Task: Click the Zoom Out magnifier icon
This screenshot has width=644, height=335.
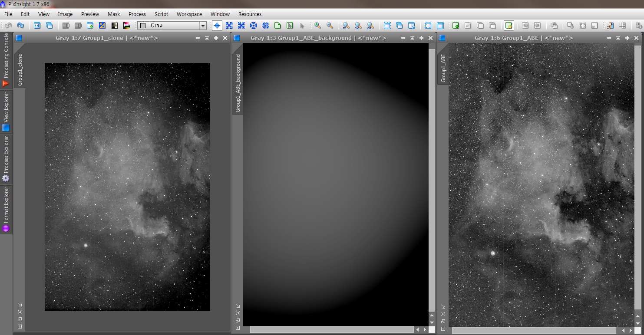Action: [x=330, y=26]
